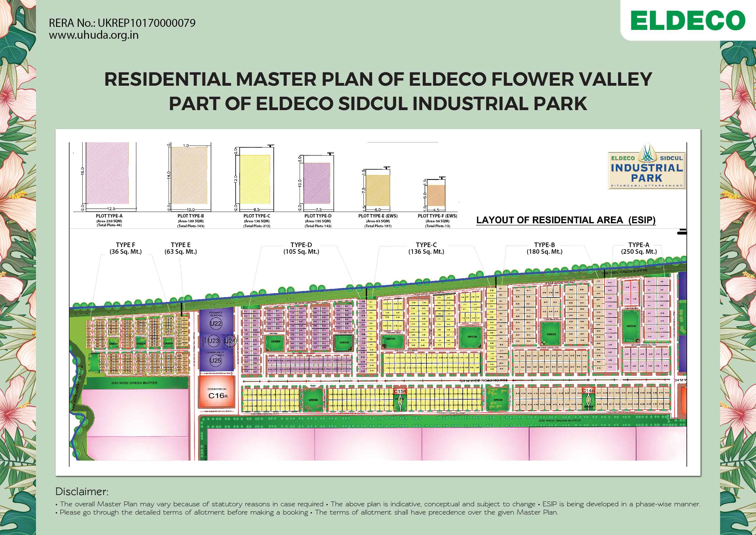Select the (Area-136 SQM) text
Viewport: 756px width, 535px height.
[257, 221]
